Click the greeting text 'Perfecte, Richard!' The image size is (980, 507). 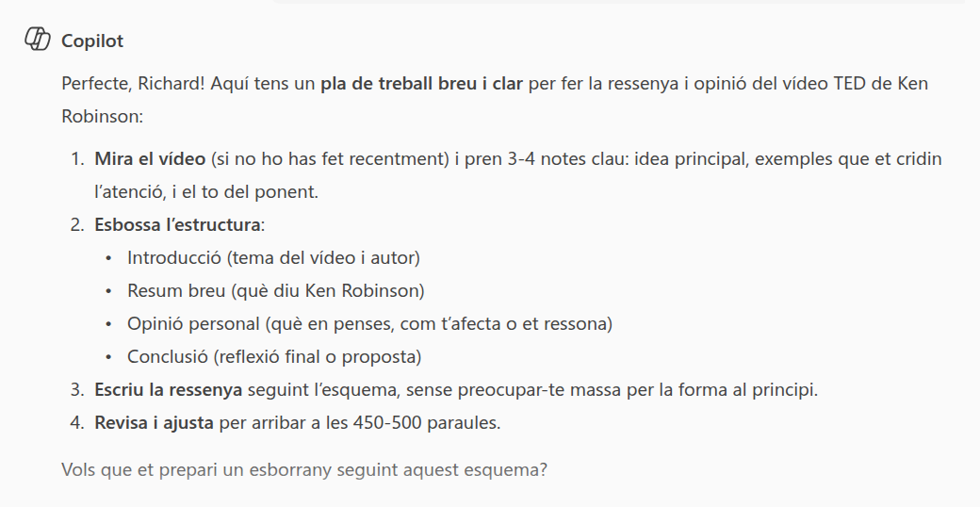pos(133,83)
